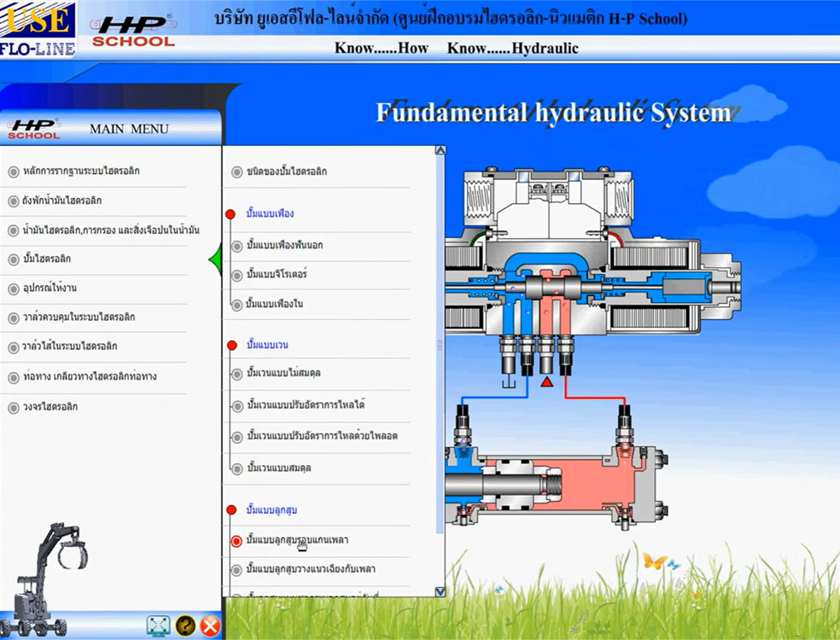Open help with the question mark icon

coord(185,625)
